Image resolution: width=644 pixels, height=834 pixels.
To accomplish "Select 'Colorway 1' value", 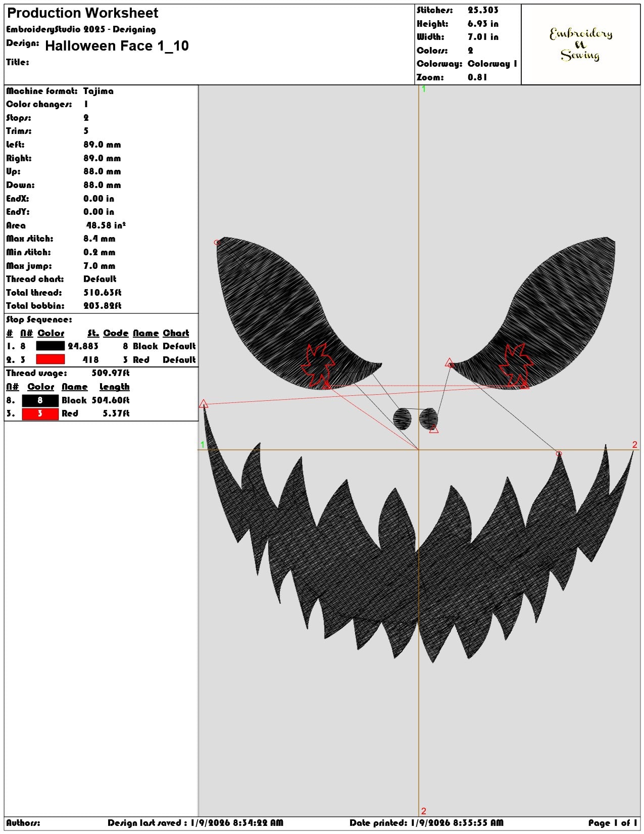I will (x=492, y=64).
